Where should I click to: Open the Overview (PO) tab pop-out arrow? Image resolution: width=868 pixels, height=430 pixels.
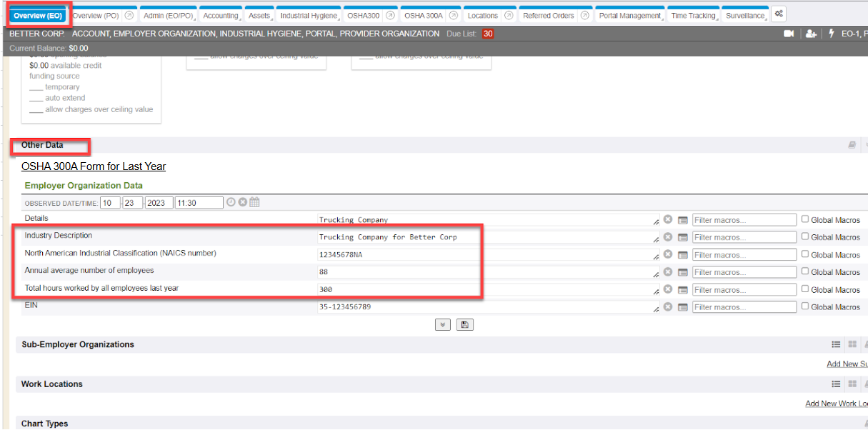(x=129, y=15)
